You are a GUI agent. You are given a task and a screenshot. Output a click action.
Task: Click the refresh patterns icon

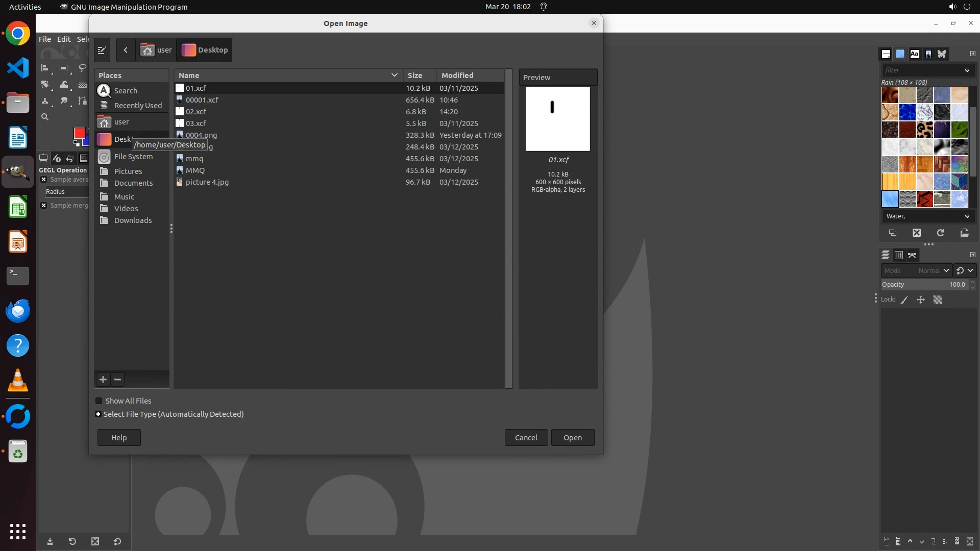click(x=940, y=233)
